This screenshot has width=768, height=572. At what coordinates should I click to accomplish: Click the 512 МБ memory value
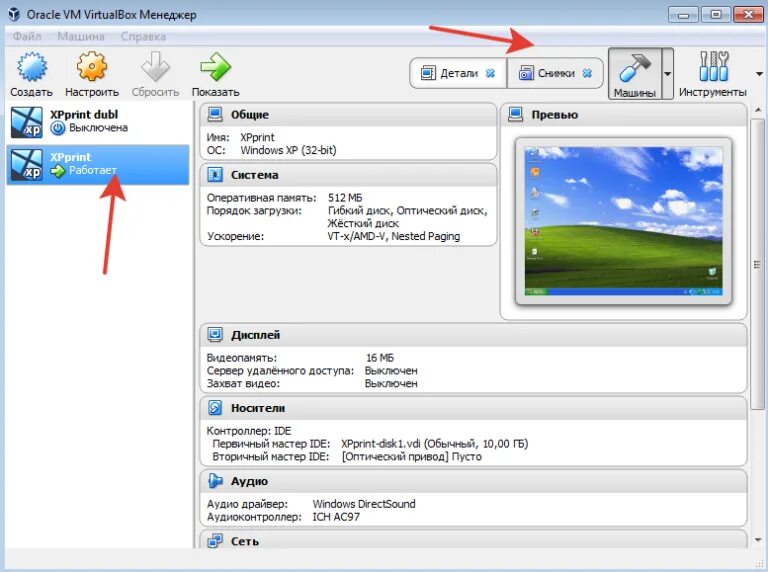[x=345, y=198]
